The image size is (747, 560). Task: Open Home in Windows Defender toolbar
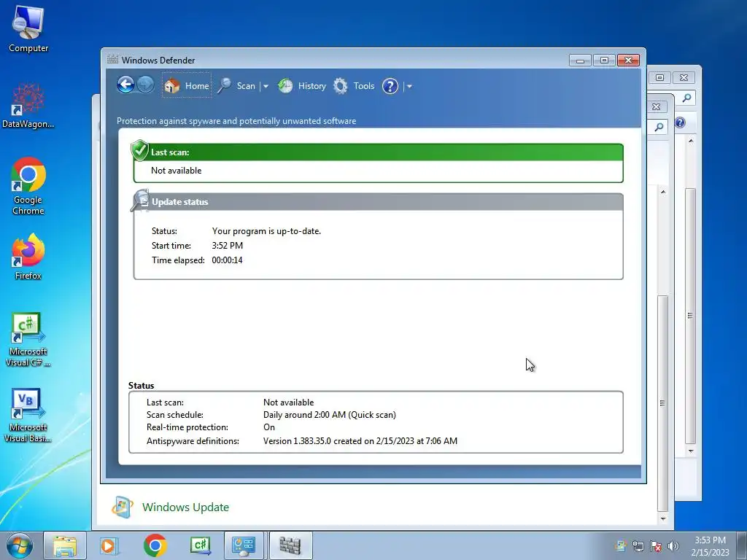click(186, 86)
